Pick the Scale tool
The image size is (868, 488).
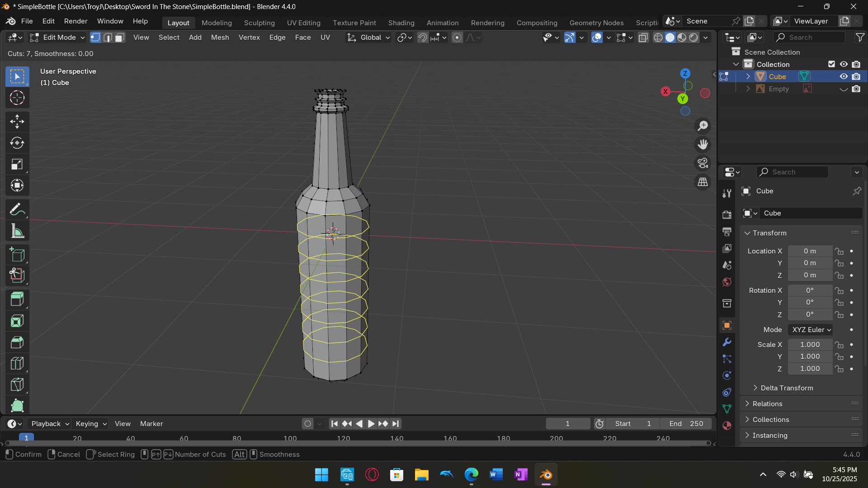pos(17,164)
